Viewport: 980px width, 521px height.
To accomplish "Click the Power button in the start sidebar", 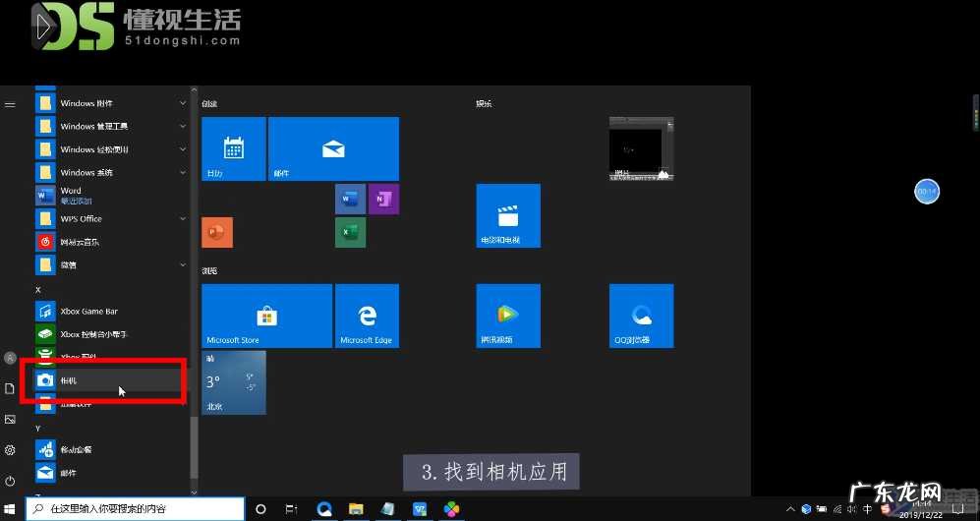I will click(10, 481).
